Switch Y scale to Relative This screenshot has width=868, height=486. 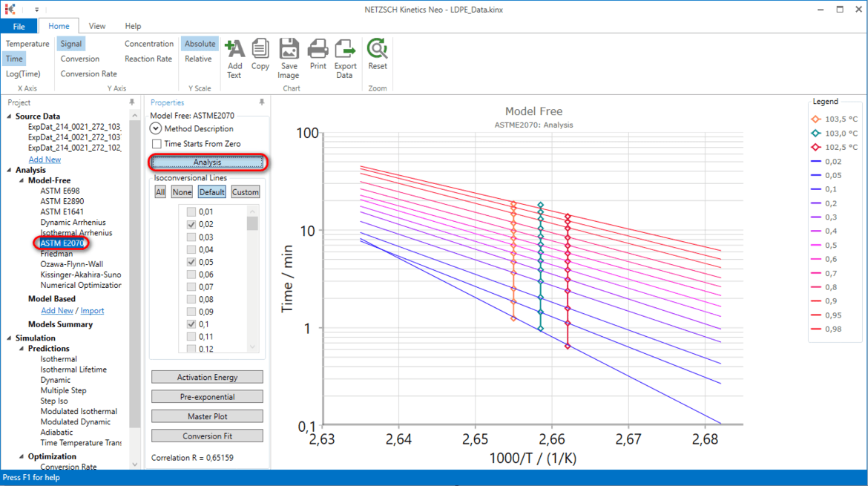click(x=198, y=59)
